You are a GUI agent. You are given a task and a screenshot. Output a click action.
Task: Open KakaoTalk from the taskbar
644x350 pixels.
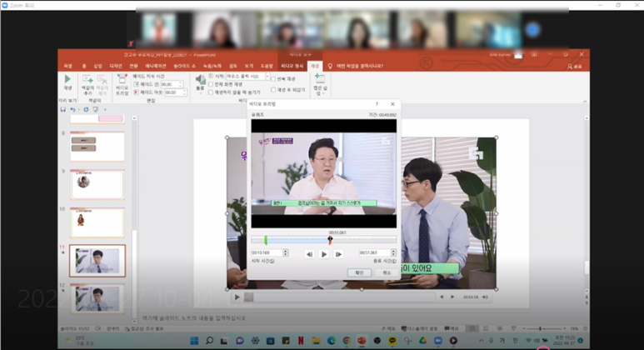coord(392,341)
